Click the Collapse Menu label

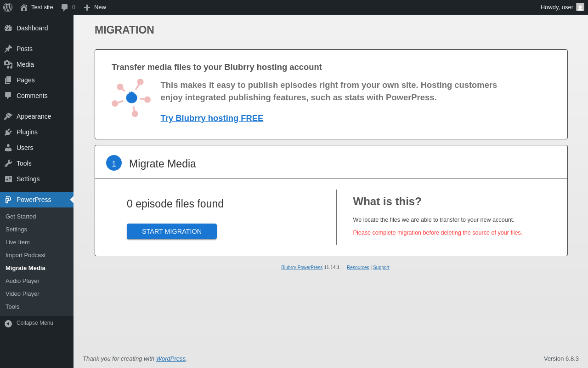pos(35,323)
